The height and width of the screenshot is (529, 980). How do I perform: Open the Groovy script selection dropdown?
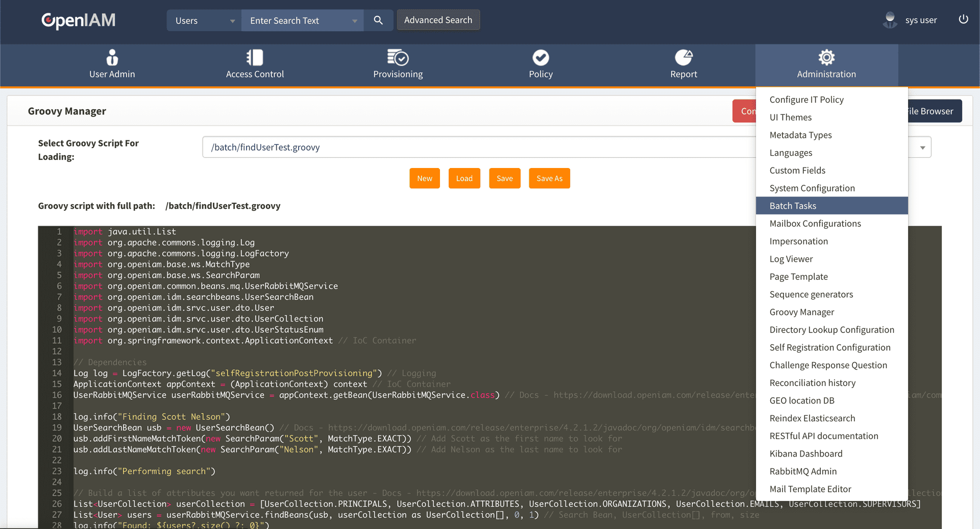tap(922, 147)
